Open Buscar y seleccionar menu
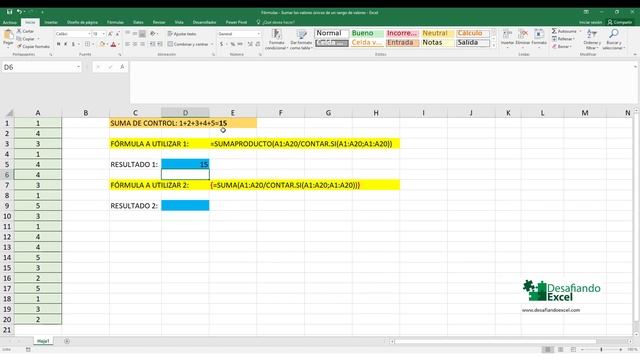 point(613,39)
